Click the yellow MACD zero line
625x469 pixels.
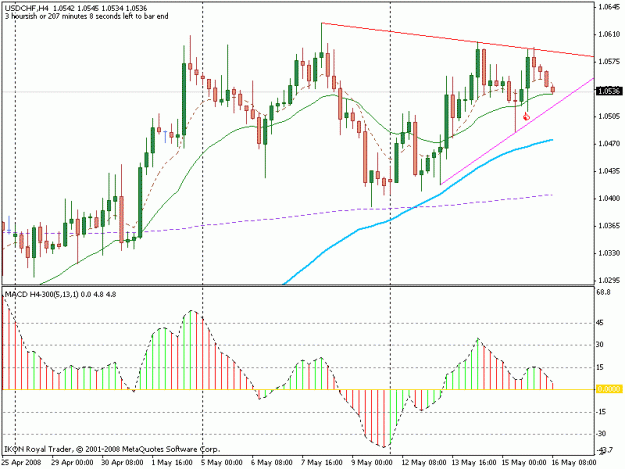[298, 389]
